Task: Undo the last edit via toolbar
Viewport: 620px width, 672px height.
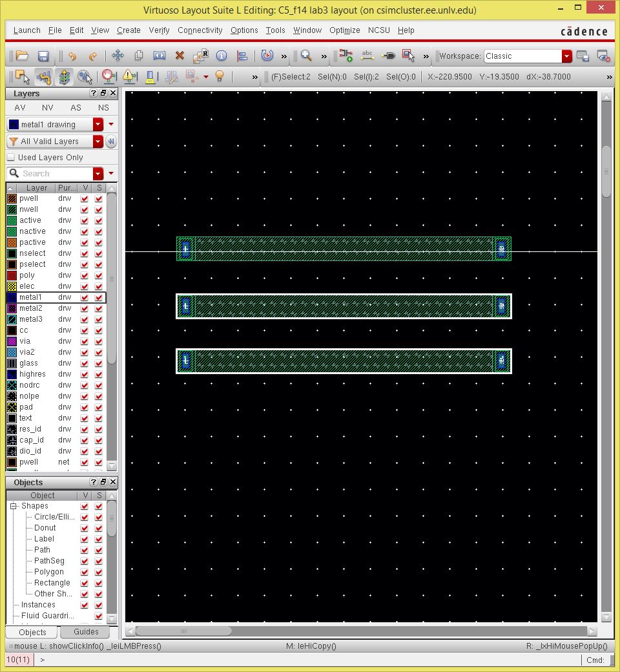Action: 72,56
